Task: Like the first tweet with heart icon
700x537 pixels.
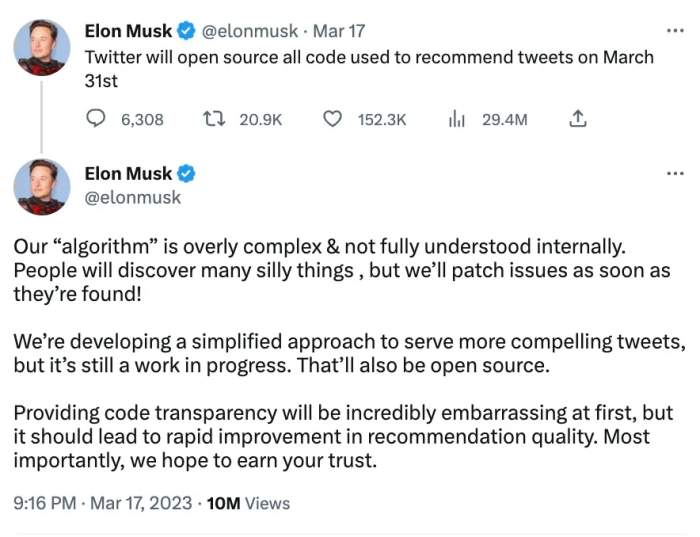Action: click(333, 119)
